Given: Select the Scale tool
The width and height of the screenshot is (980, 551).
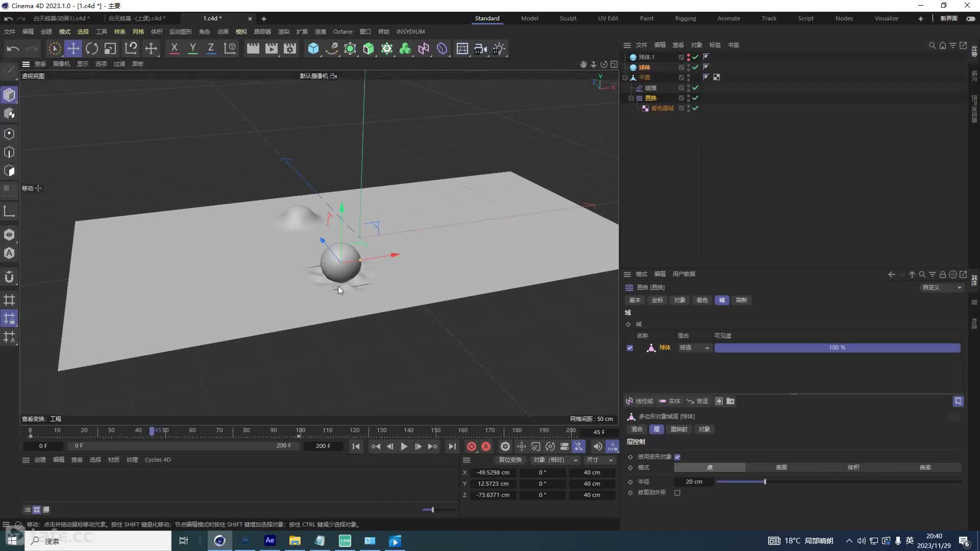Looking at the screenshot, I should click(110, 48).
